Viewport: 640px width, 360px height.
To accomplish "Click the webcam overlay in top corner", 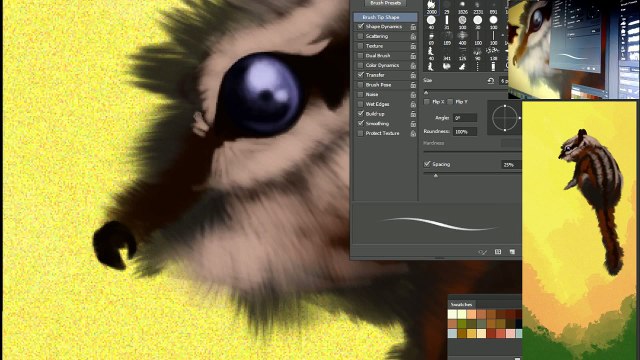I will (574, 49).
